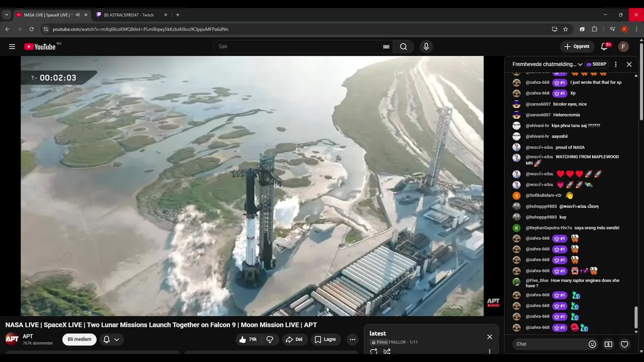Close the live chat panel

tap(629, 64)
